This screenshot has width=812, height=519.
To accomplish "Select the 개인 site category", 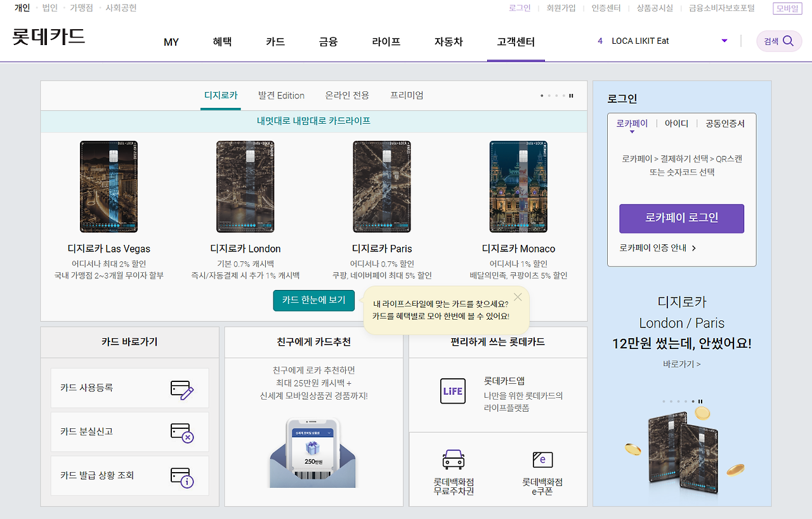I will [22, 8].
